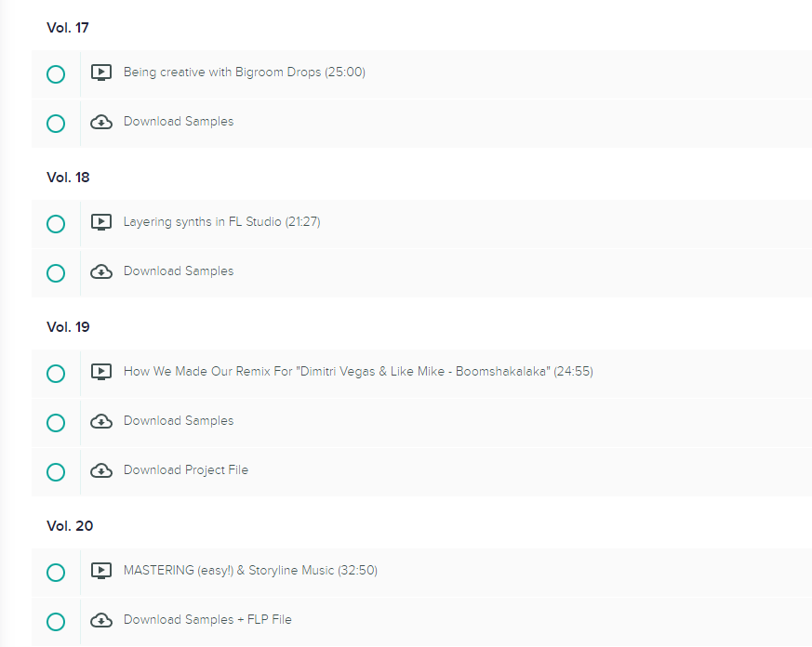Click the Vol. 17 download cloud icon

(x=101, y=122)
